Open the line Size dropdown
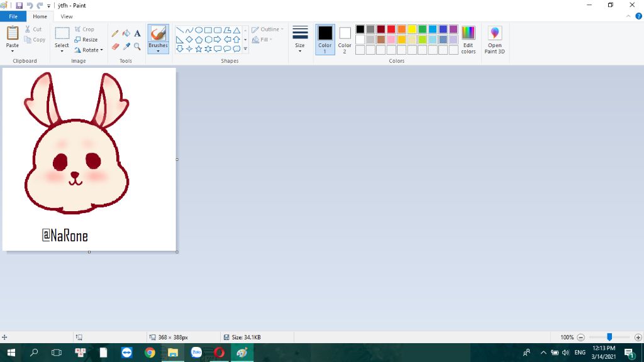 click(300, 40)
